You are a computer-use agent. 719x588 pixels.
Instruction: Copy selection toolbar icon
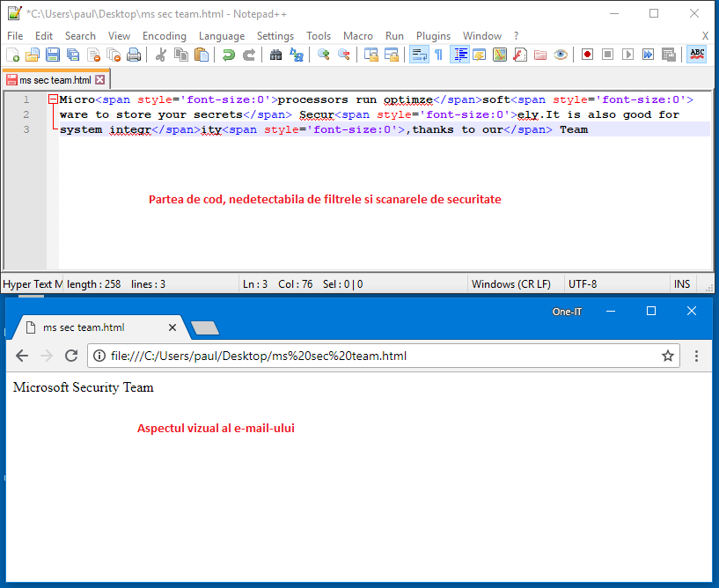(181, 55)
